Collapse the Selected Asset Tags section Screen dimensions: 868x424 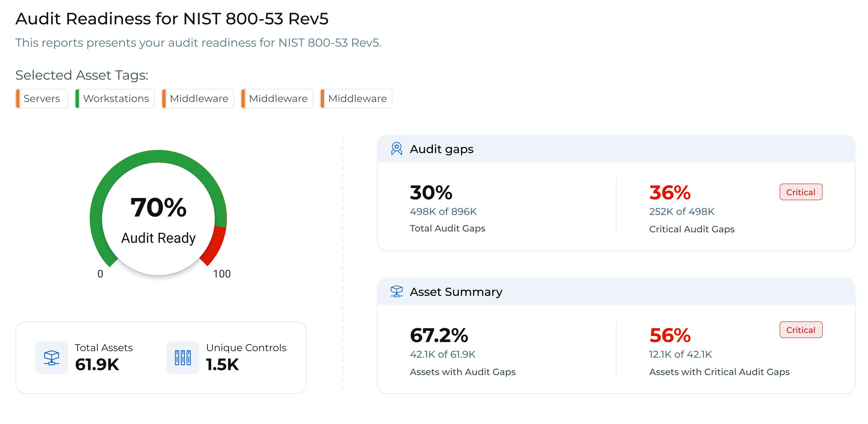(x=82, y=75)
